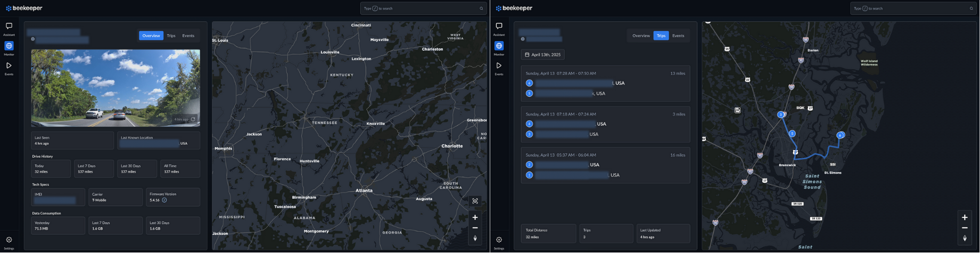Image resolution: width=980 pixels, height=253 pixels.
Task: Click Atlanta label on the left map
Action: (364, 191)
